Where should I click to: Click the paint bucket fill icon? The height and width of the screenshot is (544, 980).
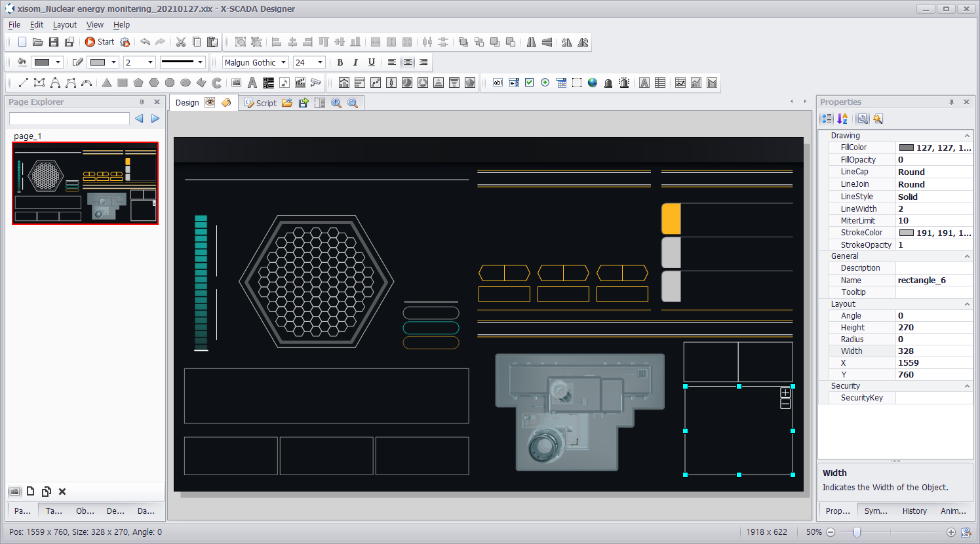pos(22,62)
